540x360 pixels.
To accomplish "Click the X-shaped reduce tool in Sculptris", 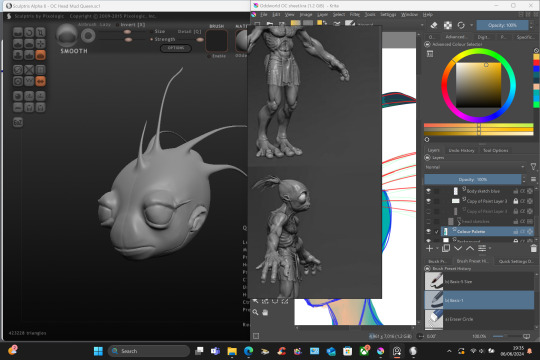I will click(x=29, y=70).
